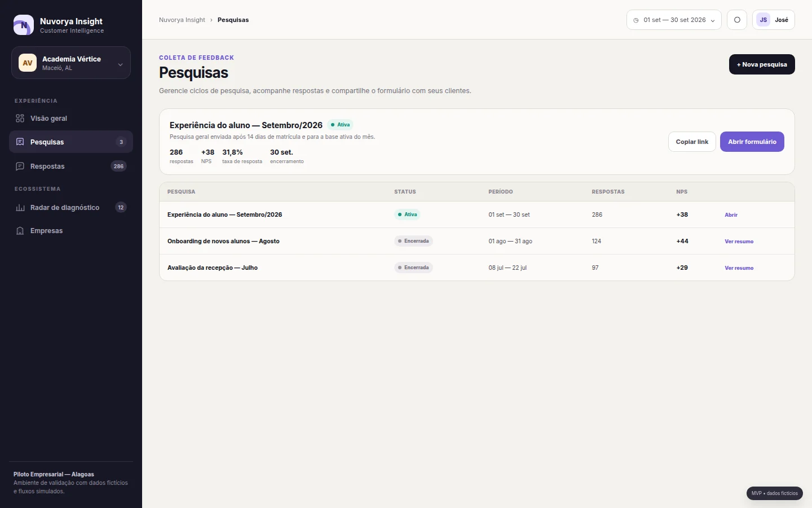Click the AV avatar for Academia Vértice
This screenshot has height=508, width=812.
click(28, 63)
